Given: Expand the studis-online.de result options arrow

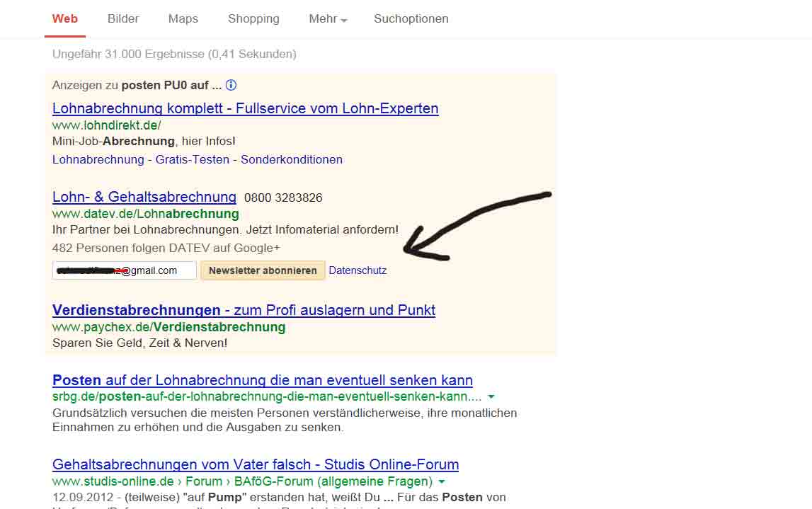Looking at the screenshot, I should (442, 481).
